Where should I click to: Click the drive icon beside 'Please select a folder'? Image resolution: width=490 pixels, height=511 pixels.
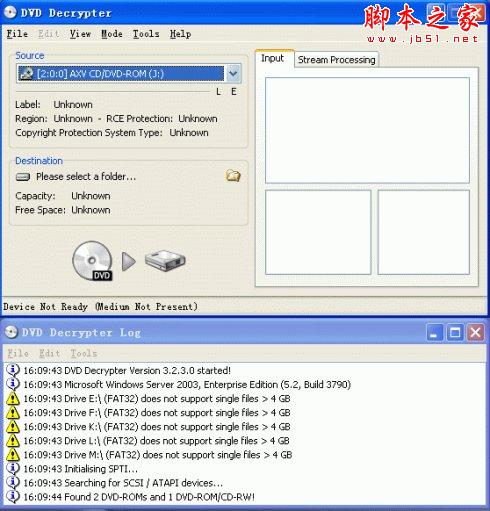[x=23, y=177]
